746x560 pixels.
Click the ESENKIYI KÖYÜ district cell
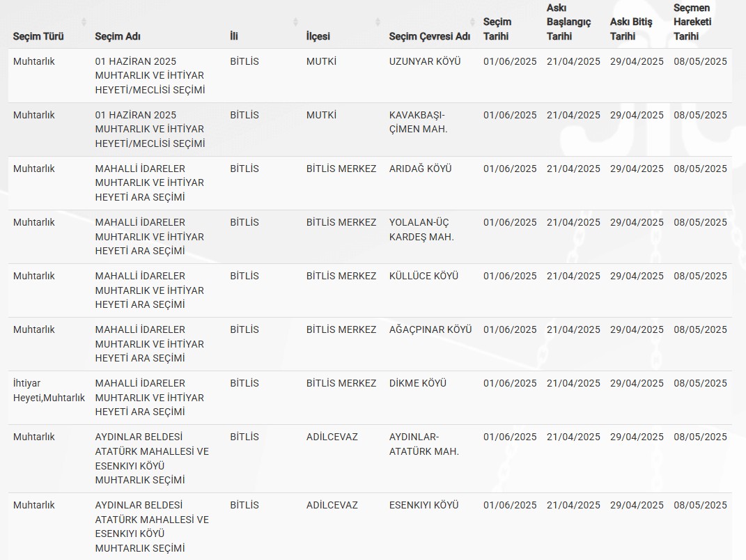(x=423, y=505)
